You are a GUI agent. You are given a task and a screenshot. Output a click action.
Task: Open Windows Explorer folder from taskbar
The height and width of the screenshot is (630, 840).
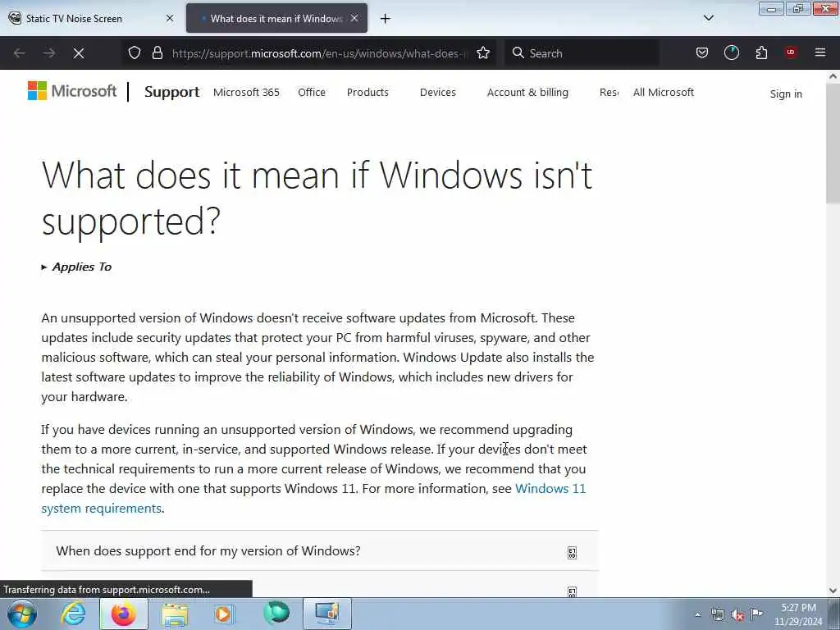175,614
